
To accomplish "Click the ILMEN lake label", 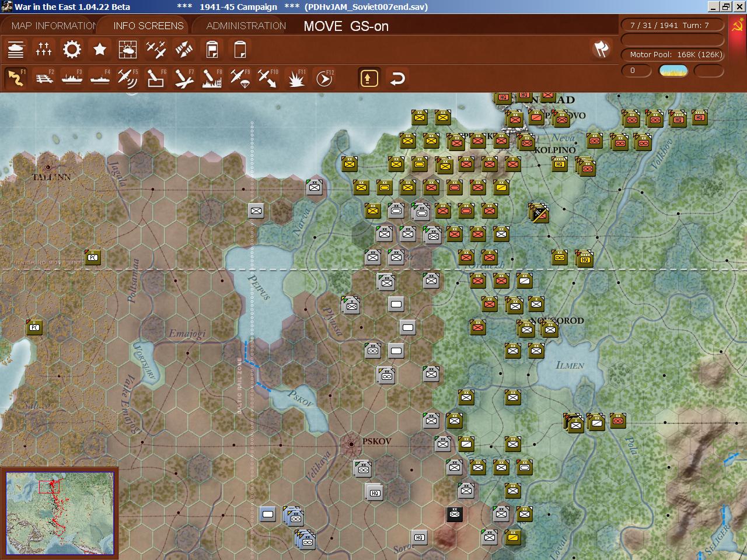I will pos(570,365).
